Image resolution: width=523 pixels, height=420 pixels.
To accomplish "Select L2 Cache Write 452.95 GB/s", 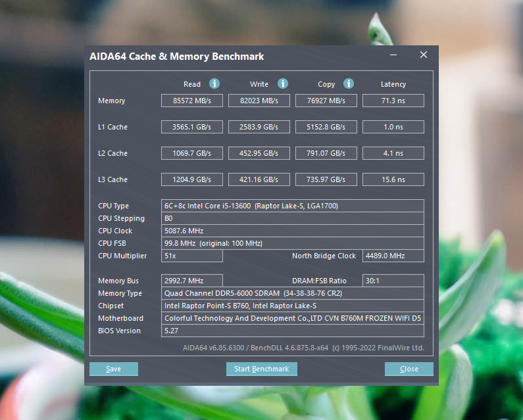I will [x=259, y=153].
